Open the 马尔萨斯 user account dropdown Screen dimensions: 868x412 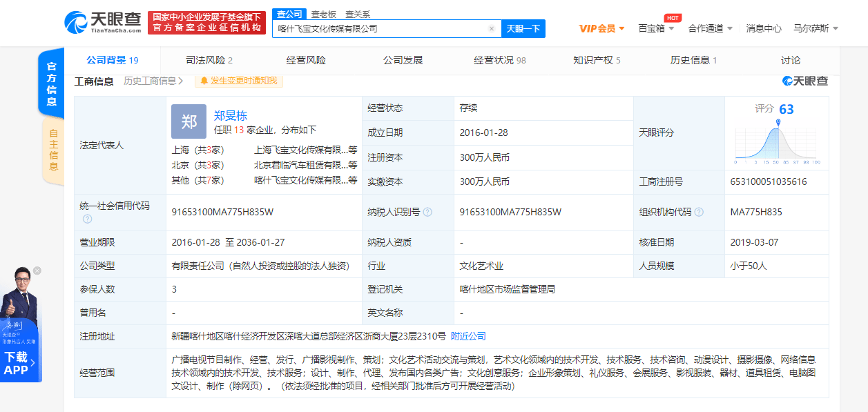[816, 28]
